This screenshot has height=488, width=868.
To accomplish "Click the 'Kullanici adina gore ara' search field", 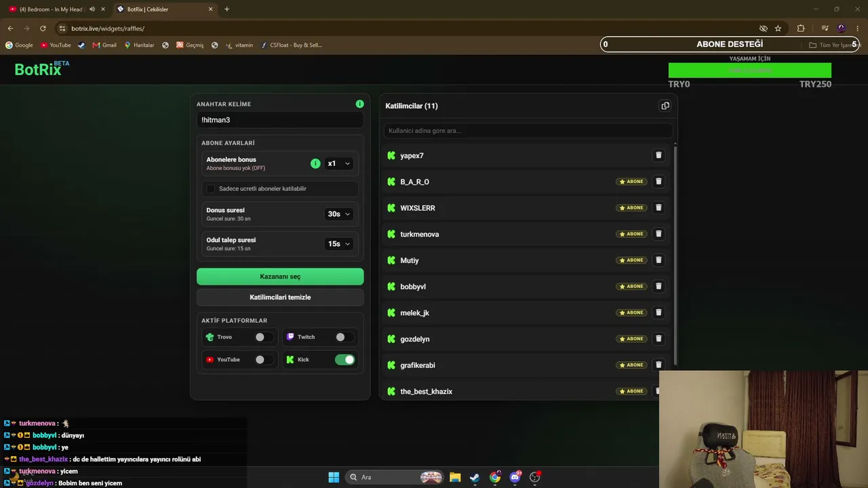I will pos(528,130).
